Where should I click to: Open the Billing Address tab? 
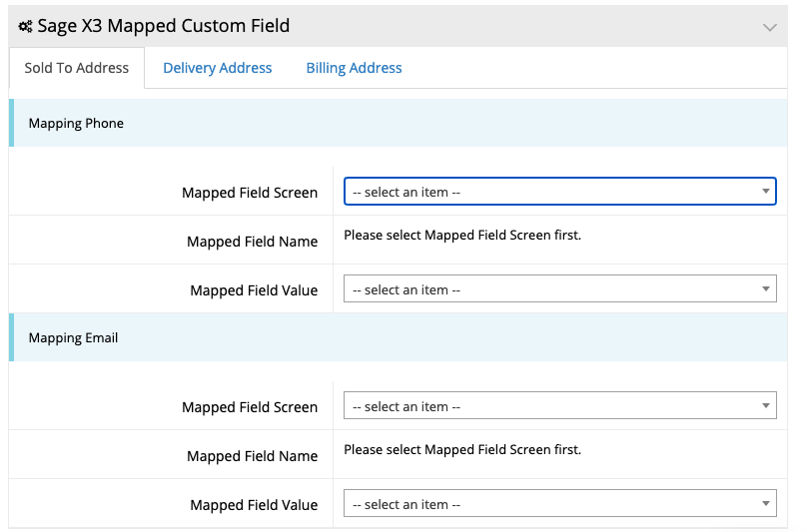click(355, 68)
